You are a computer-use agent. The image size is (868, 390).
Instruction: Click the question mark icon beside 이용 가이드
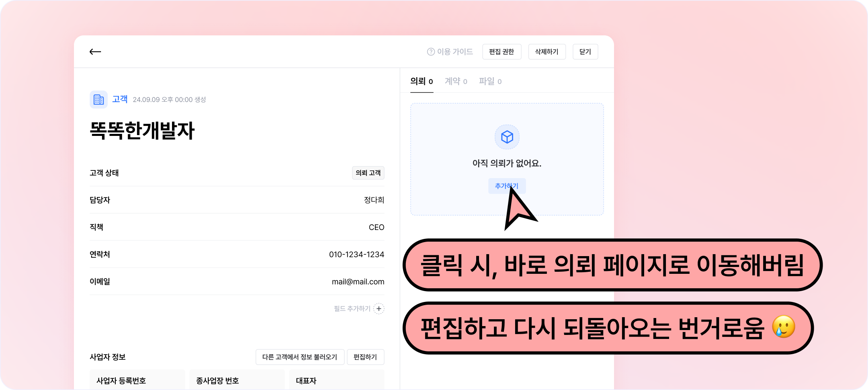click(431, 52)
